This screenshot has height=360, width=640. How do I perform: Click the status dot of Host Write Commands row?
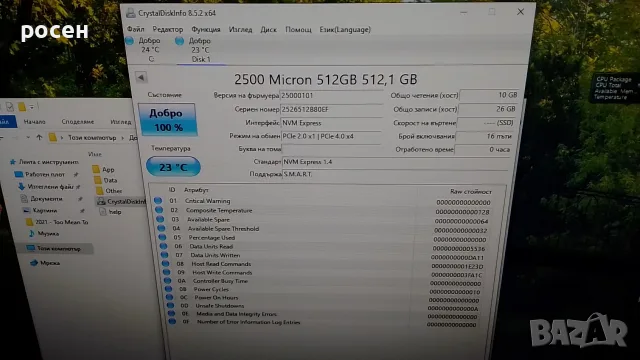tap(166, 272)
